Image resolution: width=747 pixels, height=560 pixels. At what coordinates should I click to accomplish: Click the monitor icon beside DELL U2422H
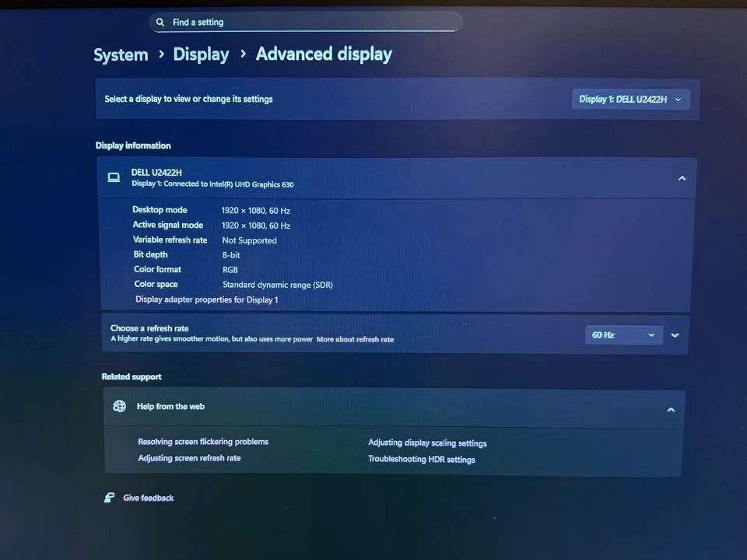pyautogui.click(x=114, y=178)
